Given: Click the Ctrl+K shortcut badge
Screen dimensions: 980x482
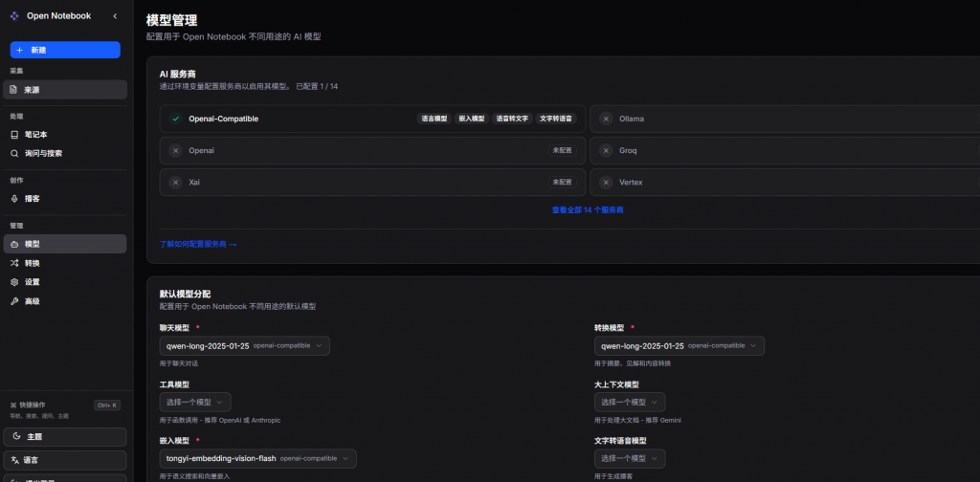Looking at the screenshot, I should point(107,405).
